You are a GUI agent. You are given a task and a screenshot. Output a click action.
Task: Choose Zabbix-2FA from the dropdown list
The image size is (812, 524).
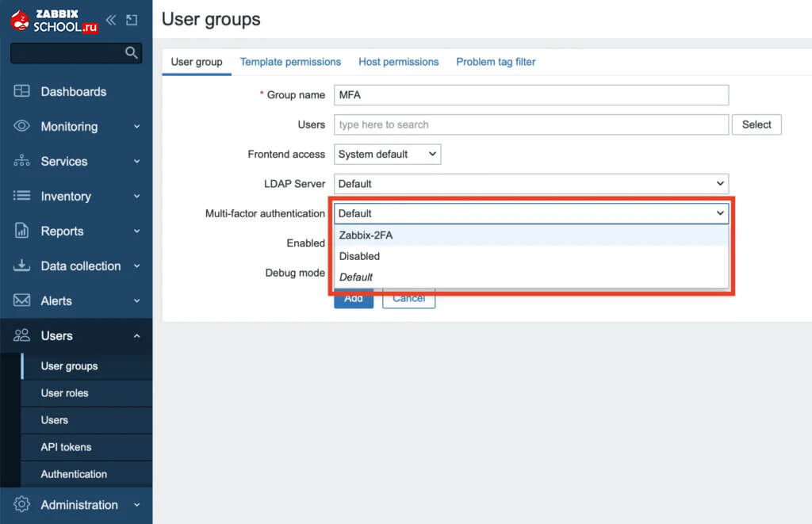click(x=531, y=235)
